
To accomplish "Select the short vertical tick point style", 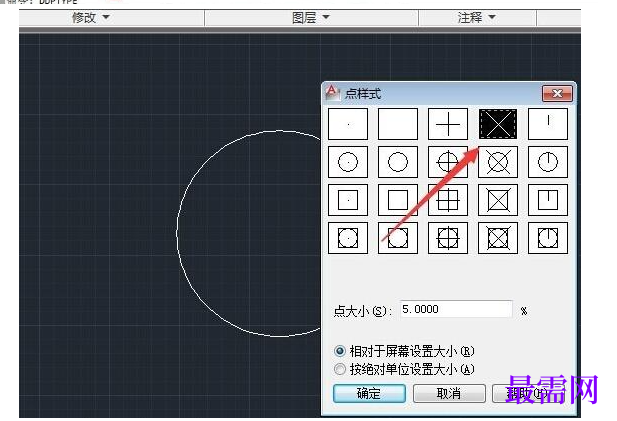I will 548,124.
